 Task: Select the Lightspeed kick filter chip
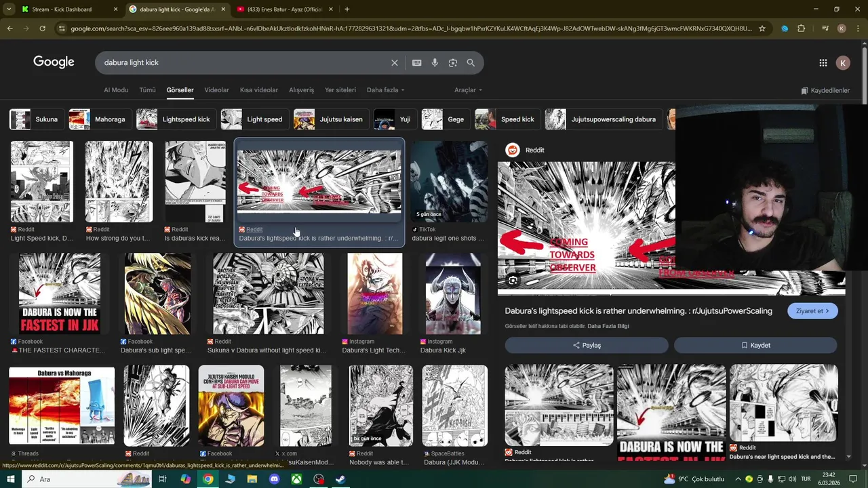click(x=176, y=119)
